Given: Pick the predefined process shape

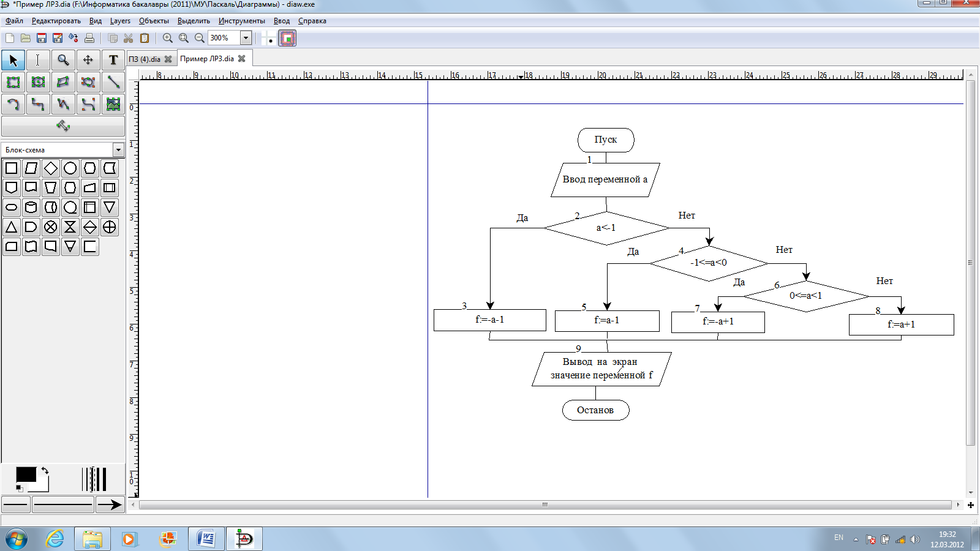Looking at the screenshot, I should [110, 188].
